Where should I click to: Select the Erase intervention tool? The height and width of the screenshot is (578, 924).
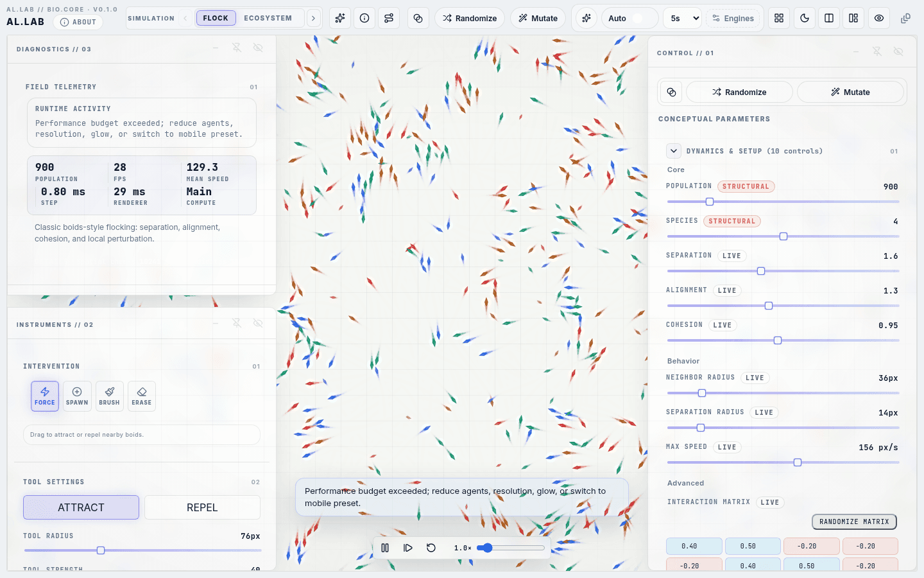point(142,396)
